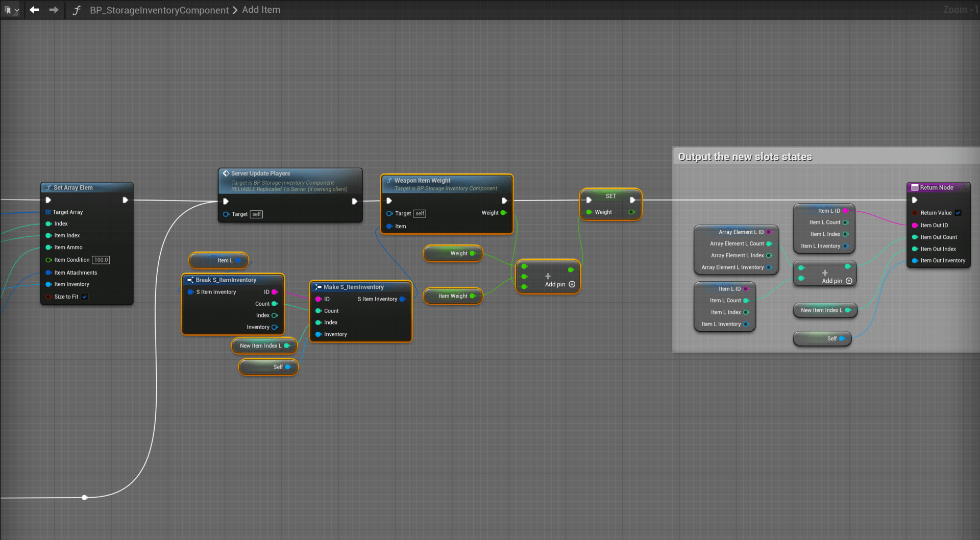Click the reroute node on the white exec wire
The image size is (980, 540).
[x=84, y=497]
